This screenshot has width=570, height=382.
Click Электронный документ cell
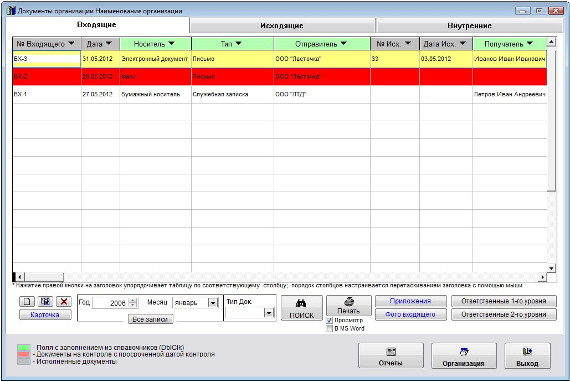click(x=155, y=59)
